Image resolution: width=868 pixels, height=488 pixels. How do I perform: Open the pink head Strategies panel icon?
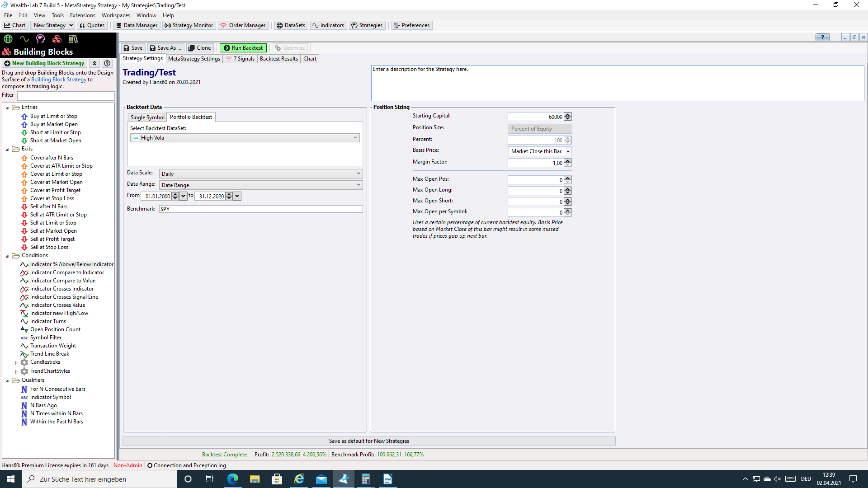[x=41, y=39]
